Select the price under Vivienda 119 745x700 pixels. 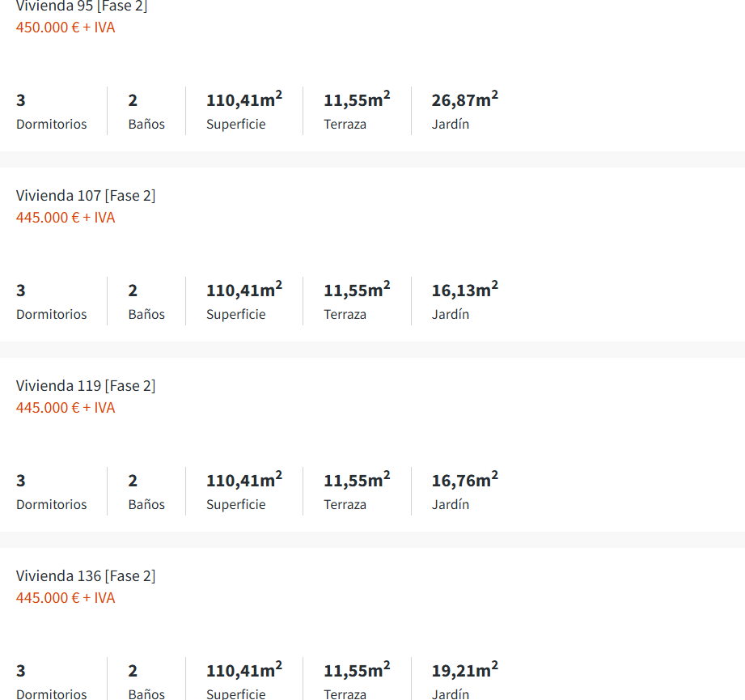(66, 408)
